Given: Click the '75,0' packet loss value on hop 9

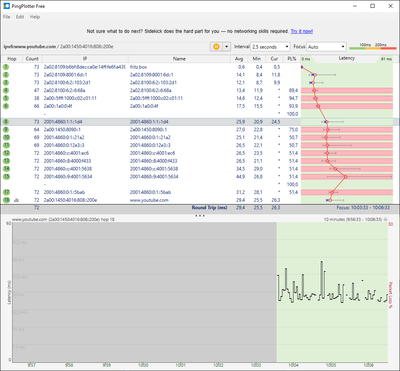Looking at the screenshot, I should coord(294,129).
